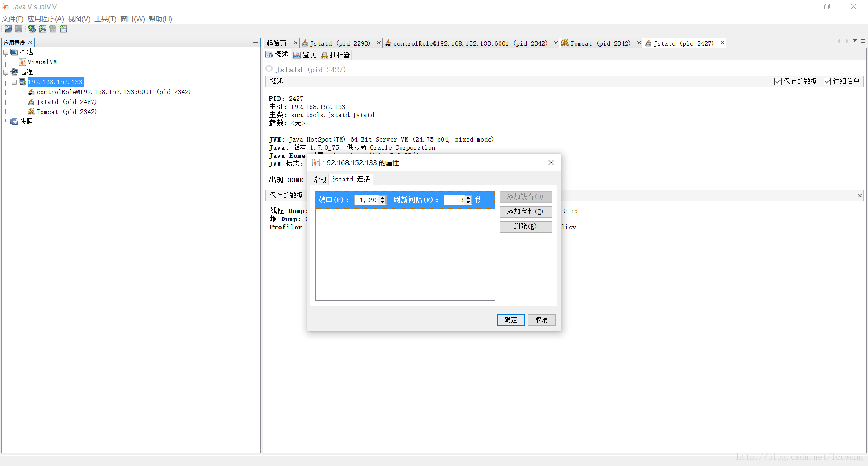This screenshot has width=868, height=466.
Task: Click the Java VisualVM title bar icon
Action: [x=5, y=6]
